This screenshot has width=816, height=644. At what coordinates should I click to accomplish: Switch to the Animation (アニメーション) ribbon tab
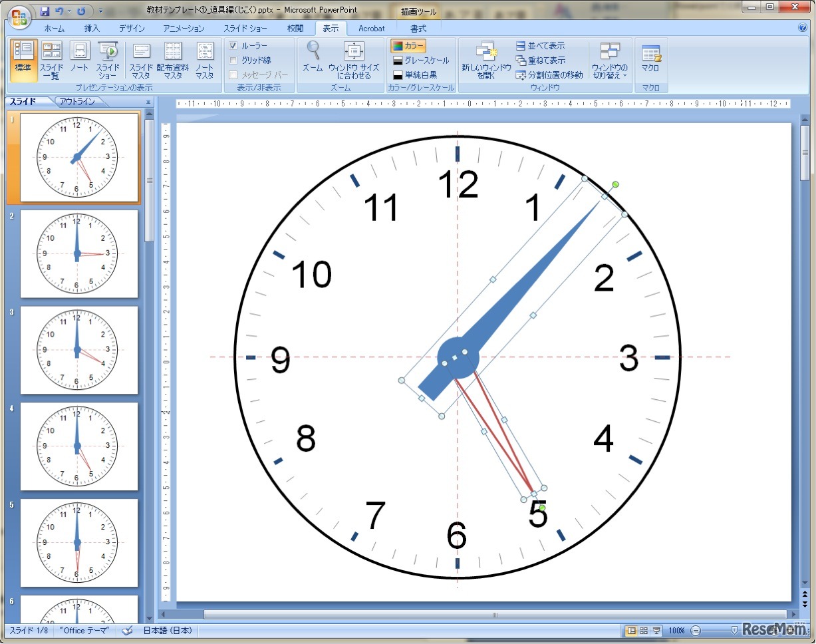tap(184, 29)
